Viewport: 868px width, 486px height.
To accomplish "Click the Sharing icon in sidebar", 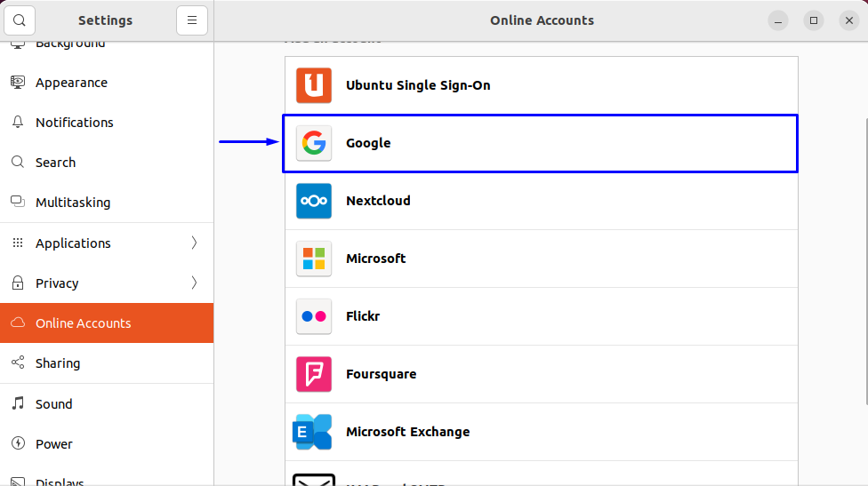I will 18,363.
